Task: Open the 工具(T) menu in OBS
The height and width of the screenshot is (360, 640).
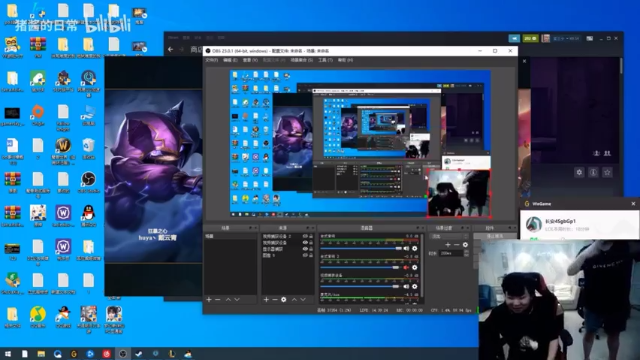Action: [x=325, y=60]
